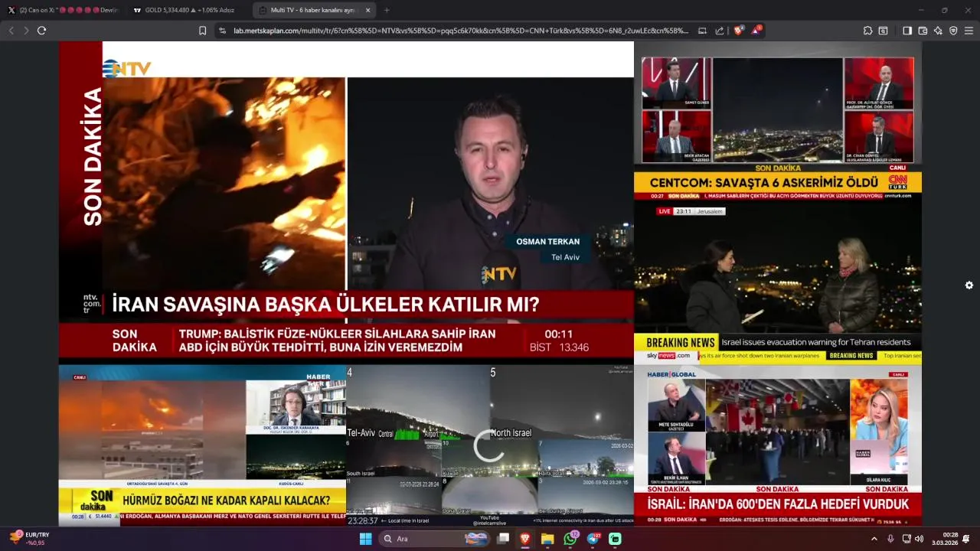Open the Brave Rewards triangle icon
This screenshot has height=551, width=980.
point(756,31)
